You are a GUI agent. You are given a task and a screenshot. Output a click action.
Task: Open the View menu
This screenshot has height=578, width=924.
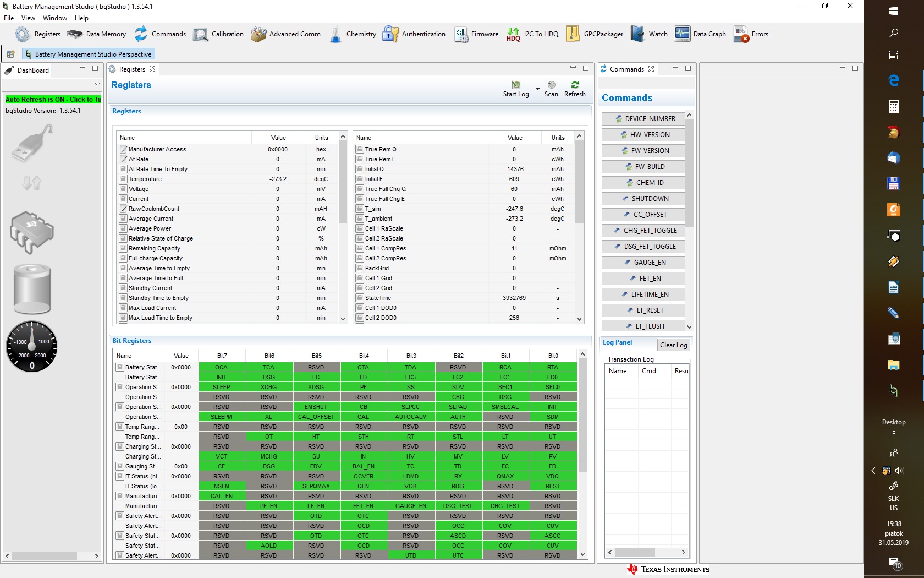[28, 18]
